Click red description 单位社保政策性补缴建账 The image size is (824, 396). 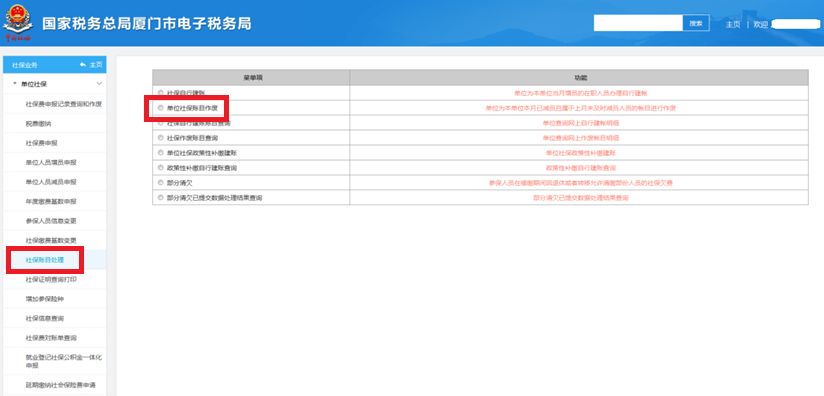click(x=580, y=153)
